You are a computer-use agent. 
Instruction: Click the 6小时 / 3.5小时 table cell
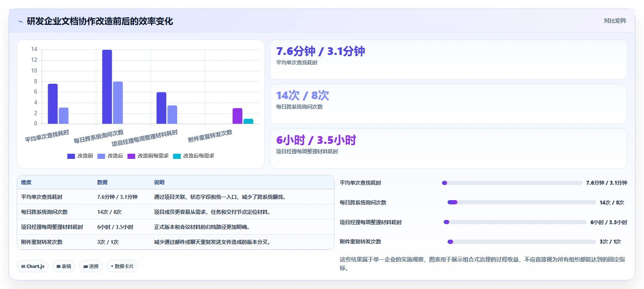click(115, 227)
